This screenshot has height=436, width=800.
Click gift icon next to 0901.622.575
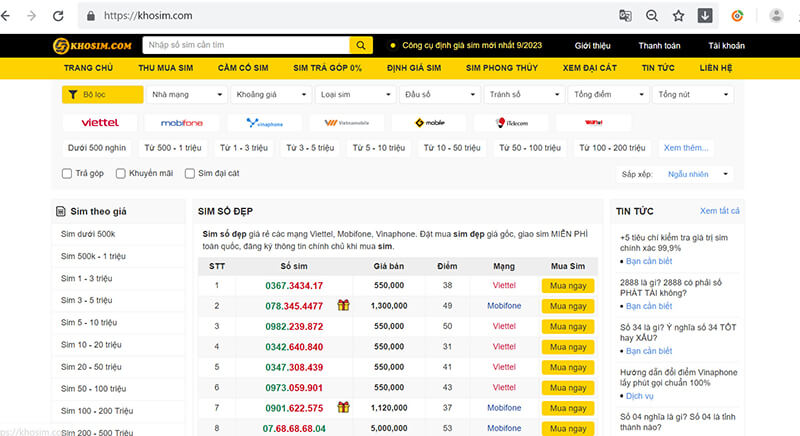pyautogui.click(x=343, y=407)
